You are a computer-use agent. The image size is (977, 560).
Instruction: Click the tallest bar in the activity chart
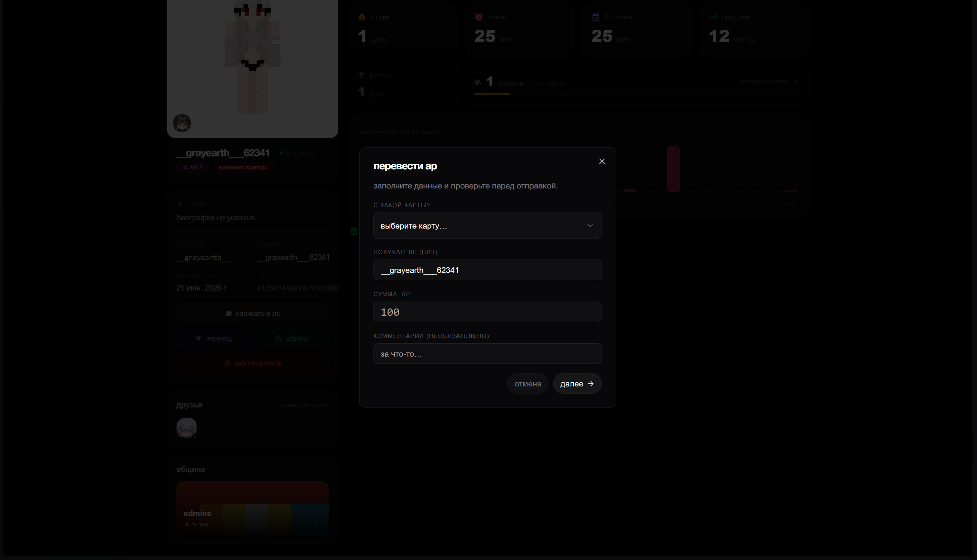click(x=673, y=169)
